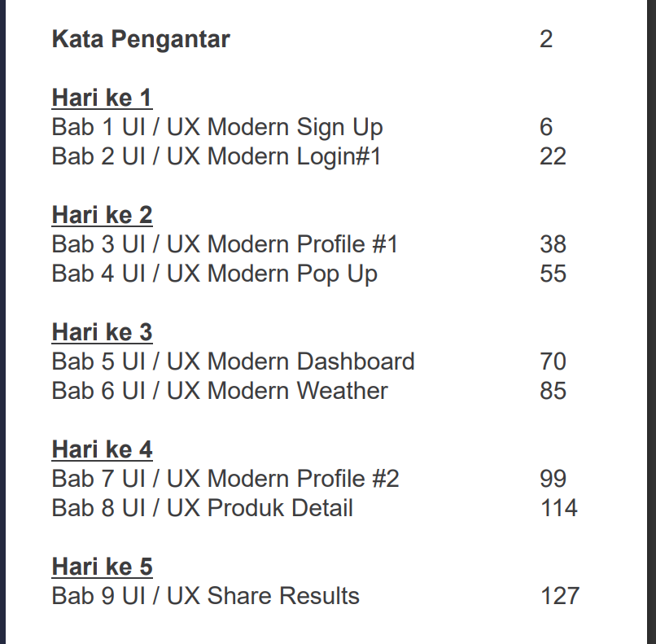Open Bab 2 Modern Login#1 chapter
This screenshot has height=644, width=656.
point(216,156)
